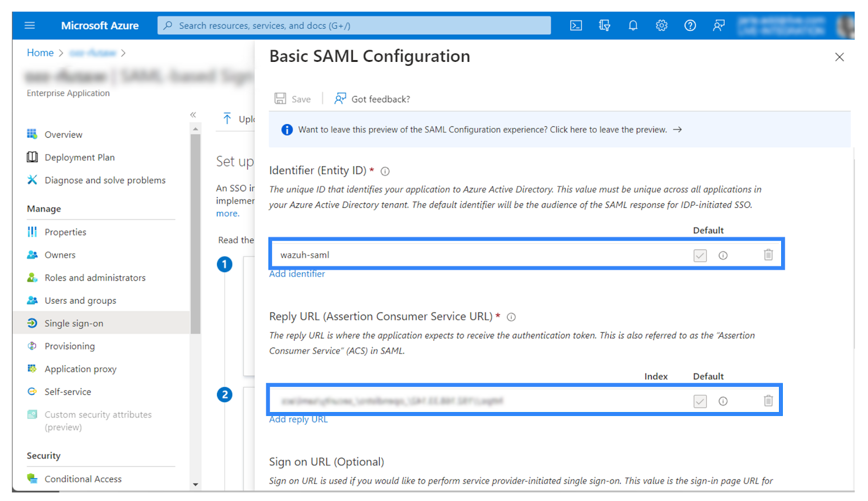Viewport: 868px width, 501px height.
Task: Open the notifications bell
Action: (633, 25)
